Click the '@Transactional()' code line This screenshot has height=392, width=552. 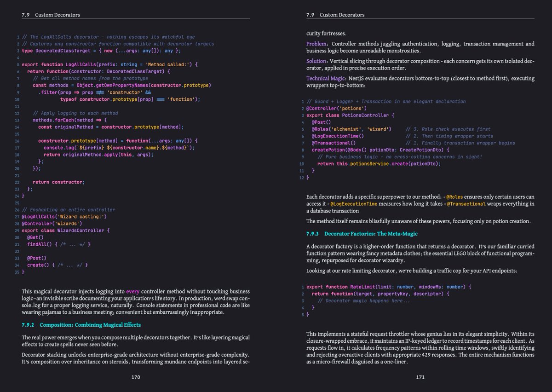coord(333,143)
